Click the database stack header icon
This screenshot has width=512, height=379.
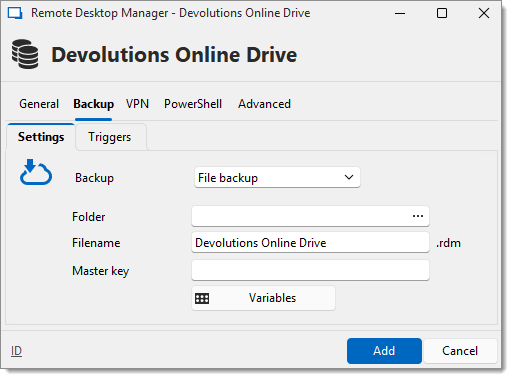coord(25,54)
